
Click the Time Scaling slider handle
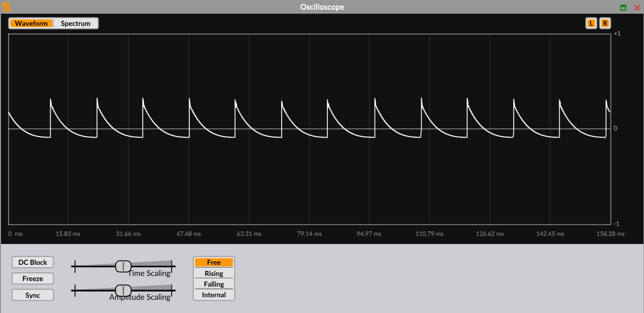tap(123, 266)
